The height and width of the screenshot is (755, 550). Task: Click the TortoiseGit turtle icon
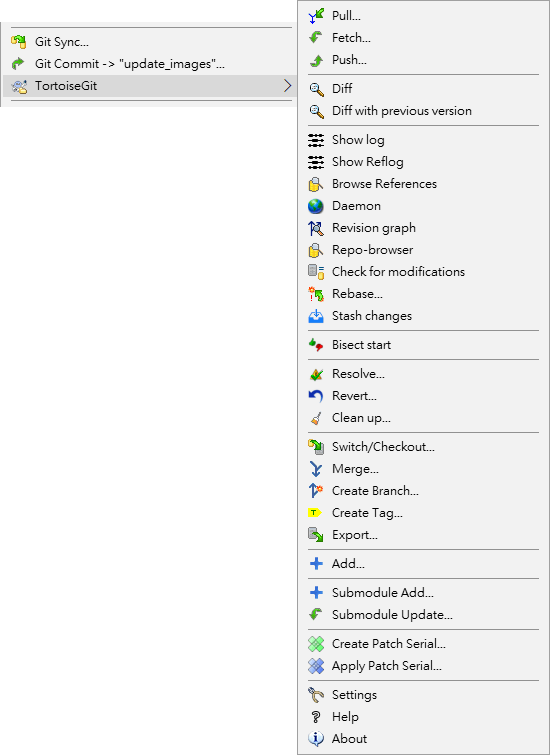(19, 86)
